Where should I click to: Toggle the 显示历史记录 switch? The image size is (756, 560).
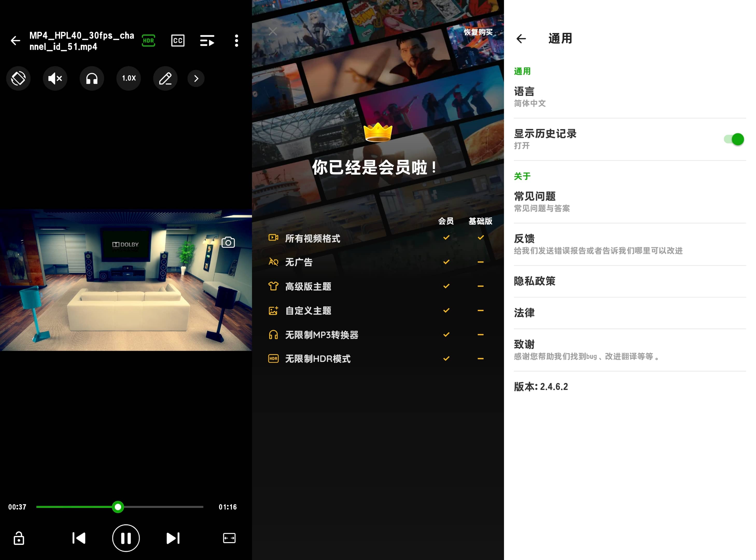pos(734,139)
